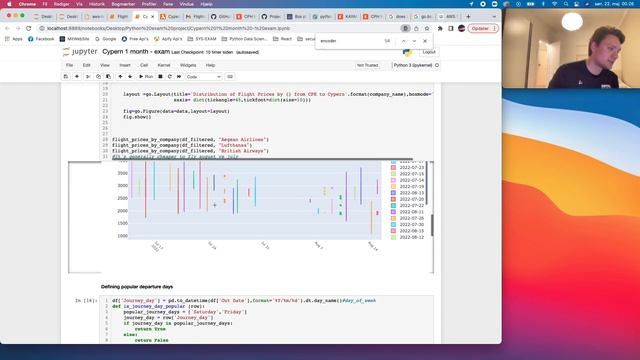Rename notebook title Cypern 1 month - exam
The image size is (640, 360).
click(136, 52)
